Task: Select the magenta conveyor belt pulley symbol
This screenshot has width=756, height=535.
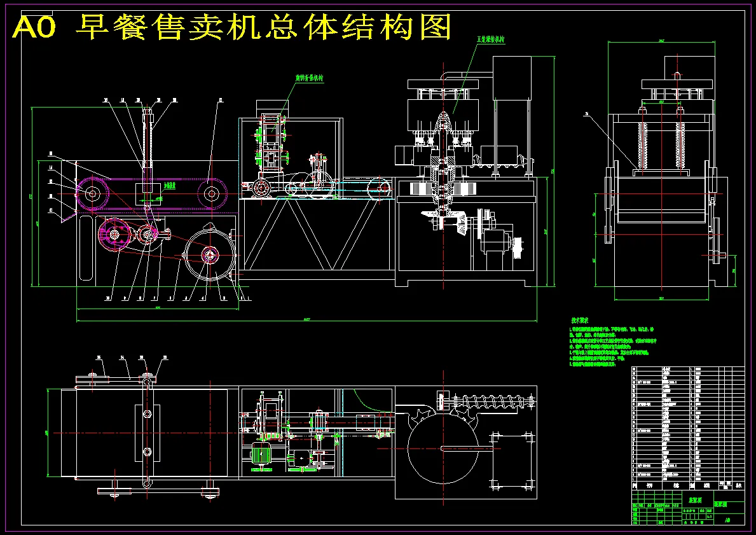Action: (93, 194)
